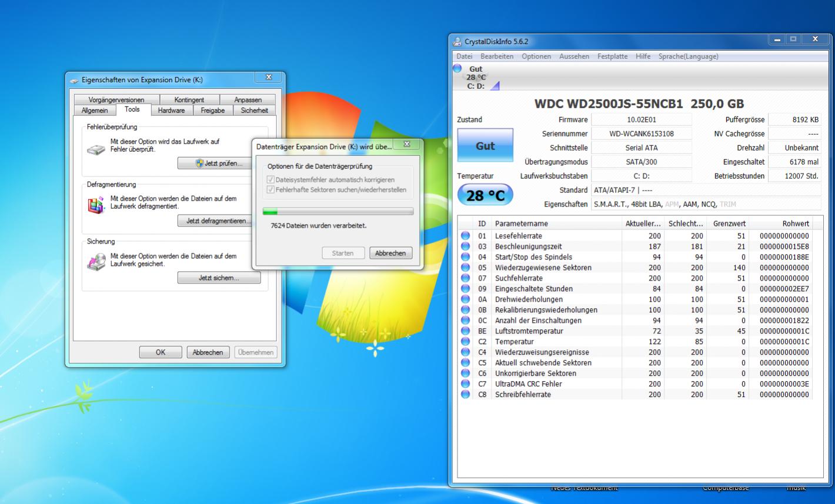Click Abbrechen in the Eigenschaften dialog
Viewport: 835px width, 504px height.
coord(208,352)
